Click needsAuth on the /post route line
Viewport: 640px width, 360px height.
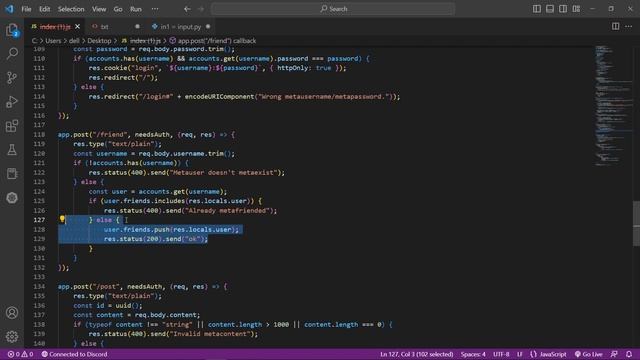[x=144, y=287]
